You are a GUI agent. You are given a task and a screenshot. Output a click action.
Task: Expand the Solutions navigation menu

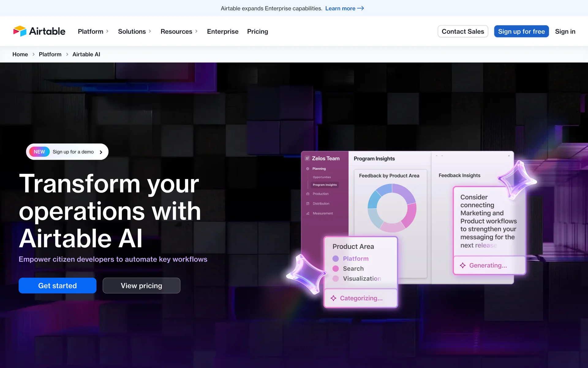click(x=134, y=31)
